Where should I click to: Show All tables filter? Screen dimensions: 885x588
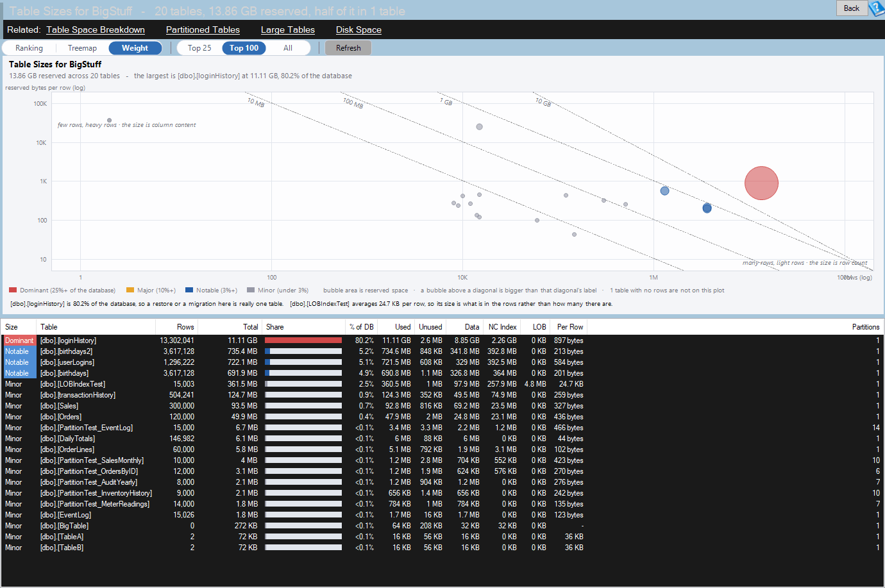[x=288, y=48]
